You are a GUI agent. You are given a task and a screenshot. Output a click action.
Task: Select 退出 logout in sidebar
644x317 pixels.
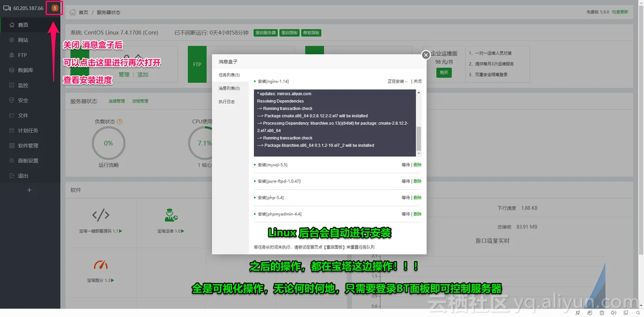30,176
